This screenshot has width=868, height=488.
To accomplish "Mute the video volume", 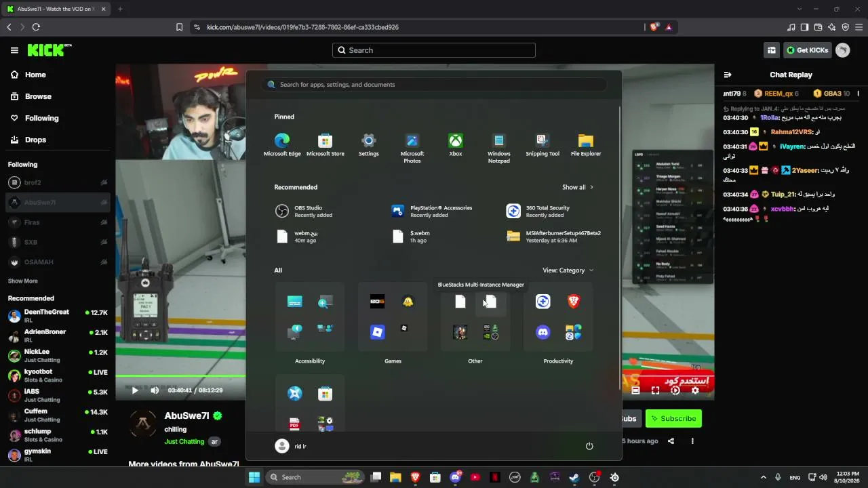I will pos(155,390).
